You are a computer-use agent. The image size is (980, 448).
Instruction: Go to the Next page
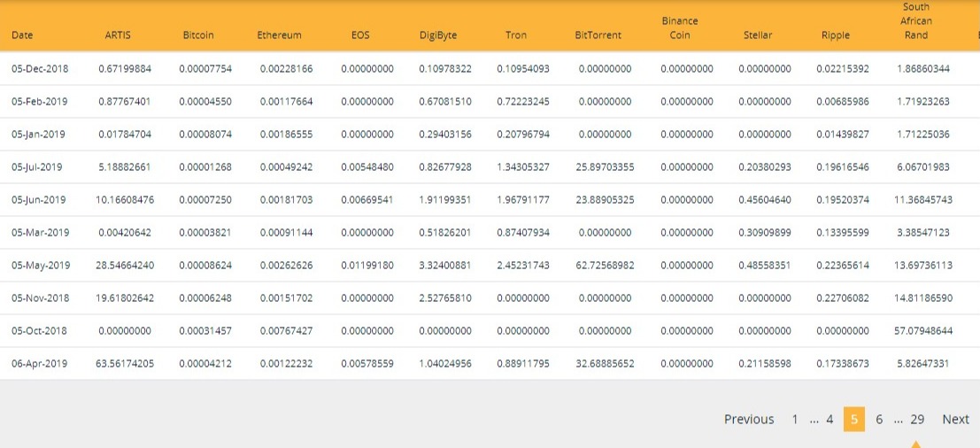tap(955, 420)
